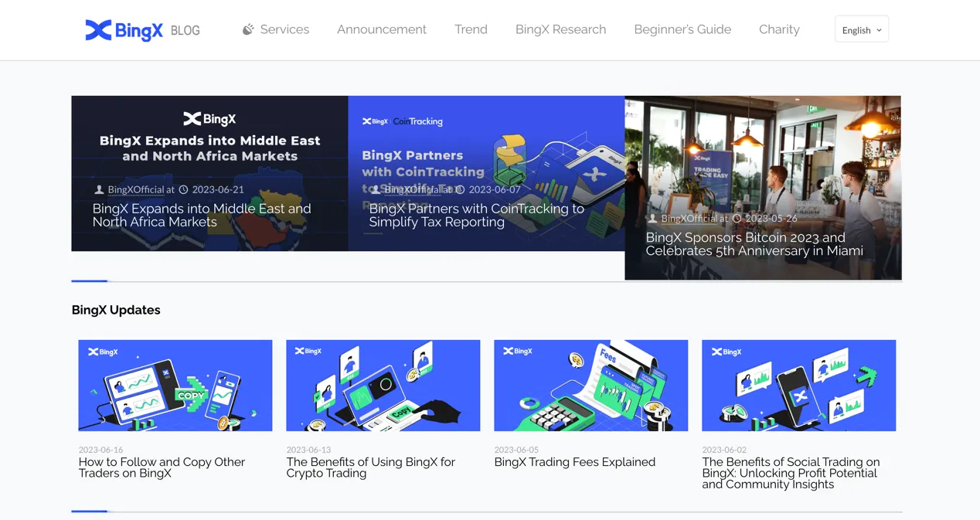Expand the English language dropdown
Image resolution: width=980 pixels, height=520 pixels.
[x=862, y=29]
